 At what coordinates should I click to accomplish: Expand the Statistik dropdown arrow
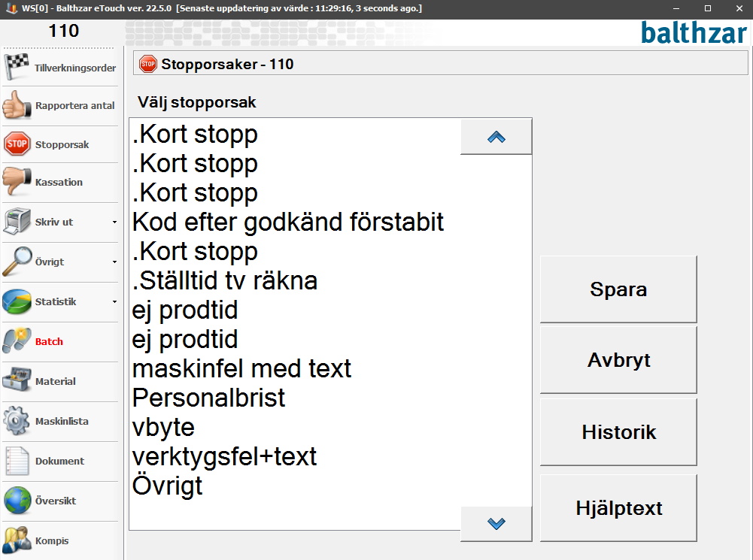(114, 302)
